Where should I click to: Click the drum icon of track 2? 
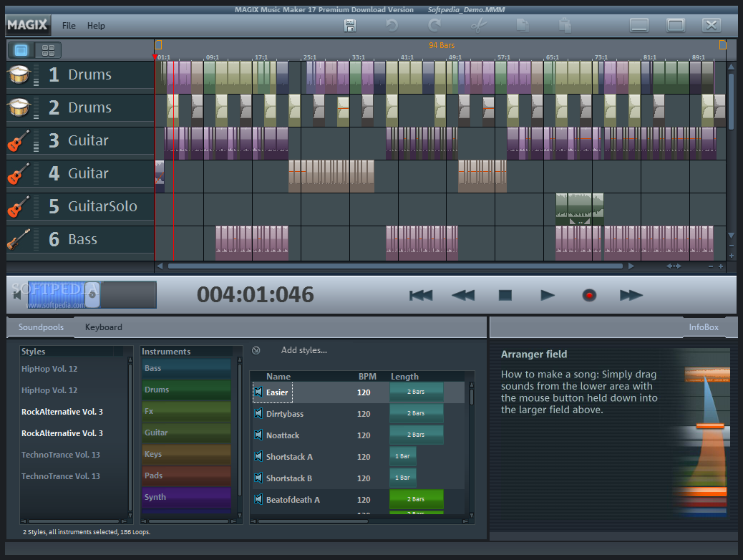click(19, 107)
